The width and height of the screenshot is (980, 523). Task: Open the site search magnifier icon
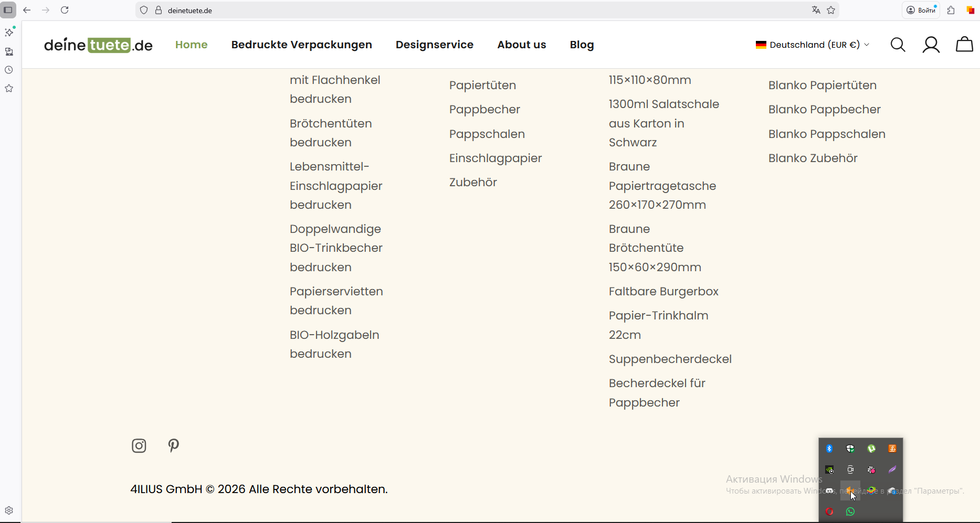pos(898,45)
